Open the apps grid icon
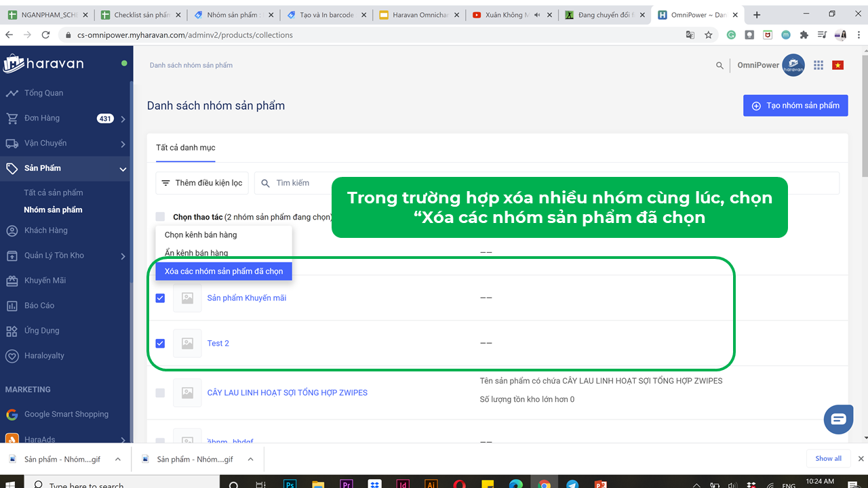Image resolution: width=868 pixels, height=488 pixels. [818, 65]
